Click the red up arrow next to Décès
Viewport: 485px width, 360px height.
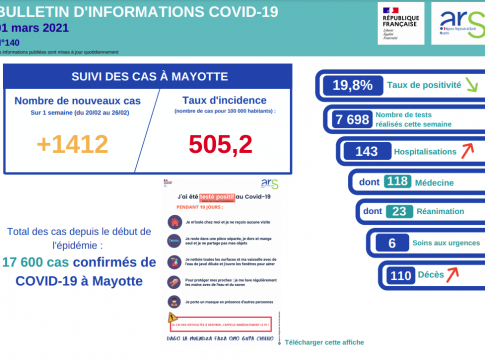click(x=453, y=275)
